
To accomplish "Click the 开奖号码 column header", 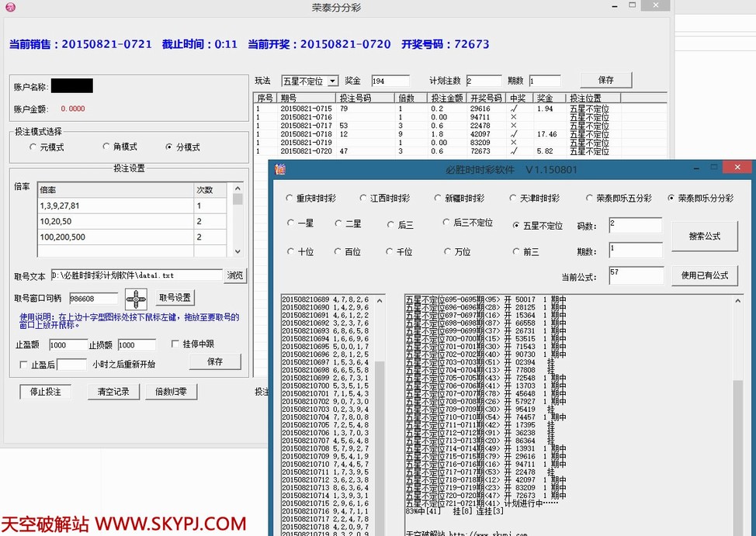I will [x=486, y=99].
